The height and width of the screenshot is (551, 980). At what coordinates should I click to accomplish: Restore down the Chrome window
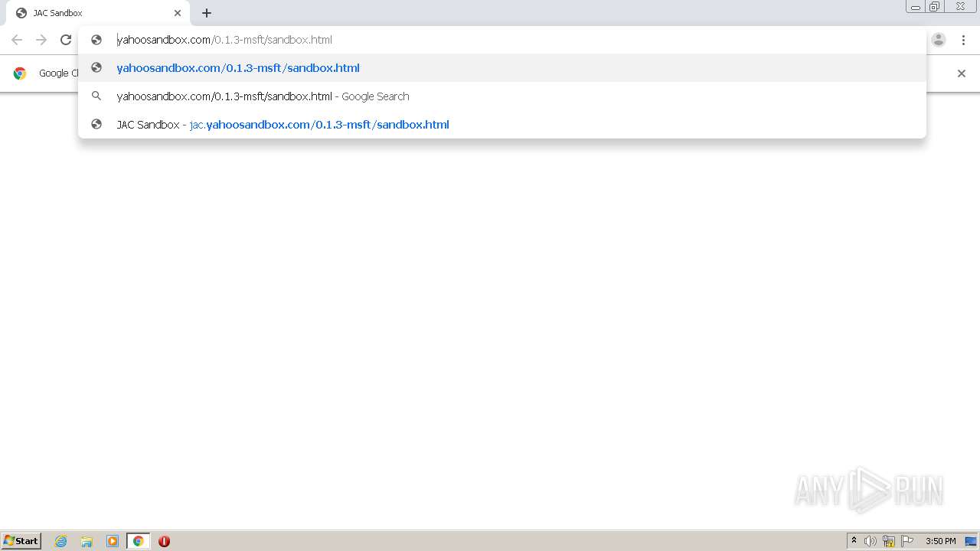click(x=935, y=7)
